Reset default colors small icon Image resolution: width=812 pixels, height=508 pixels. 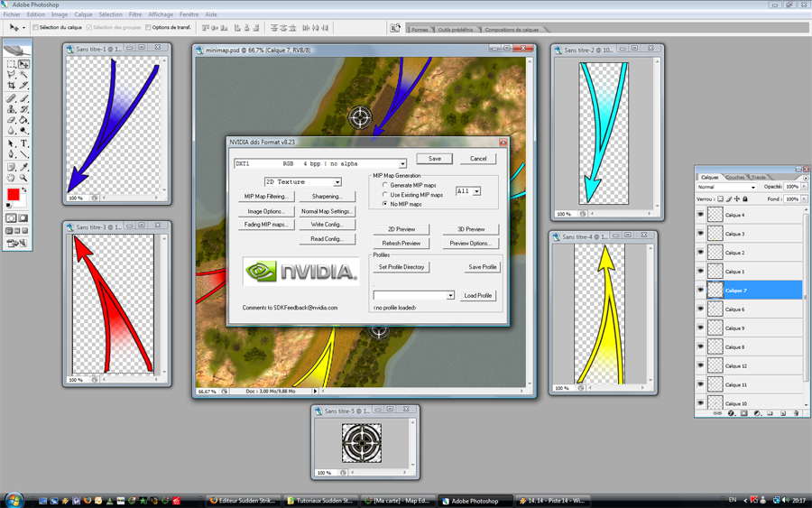[8, 206]
